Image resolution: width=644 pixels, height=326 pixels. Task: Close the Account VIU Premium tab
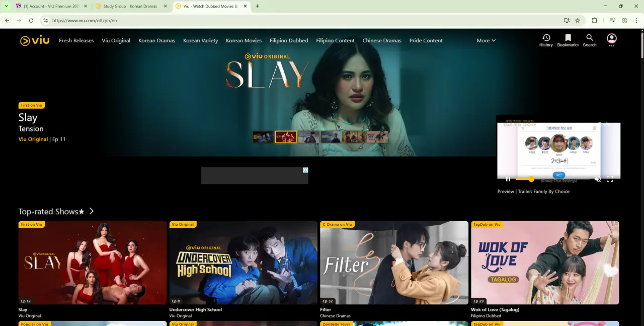(x=85, y=6)
